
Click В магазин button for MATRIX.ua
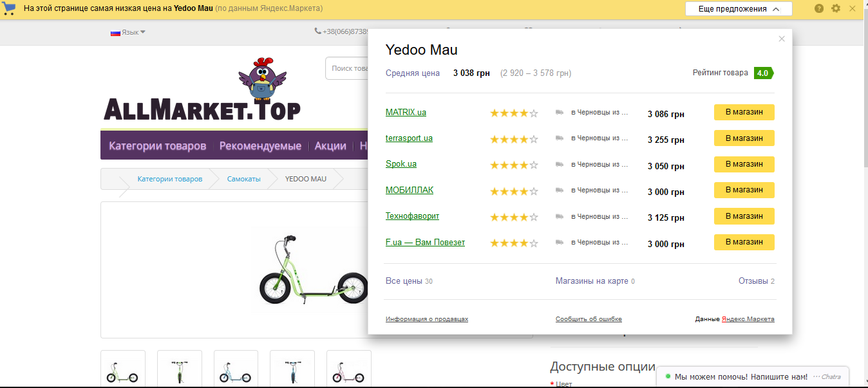coord(744,112)
